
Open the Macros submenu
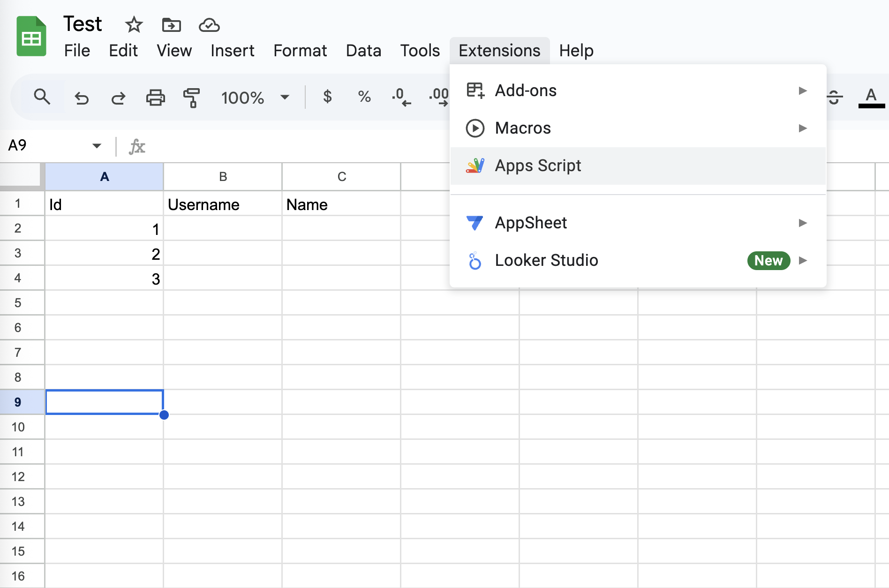638,128
